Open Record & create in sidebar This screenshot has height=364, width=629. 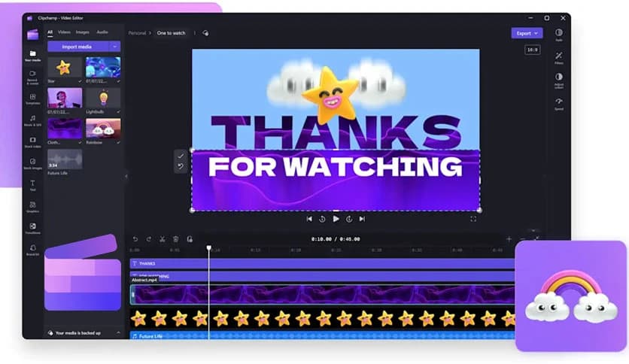tap(33, 77)
